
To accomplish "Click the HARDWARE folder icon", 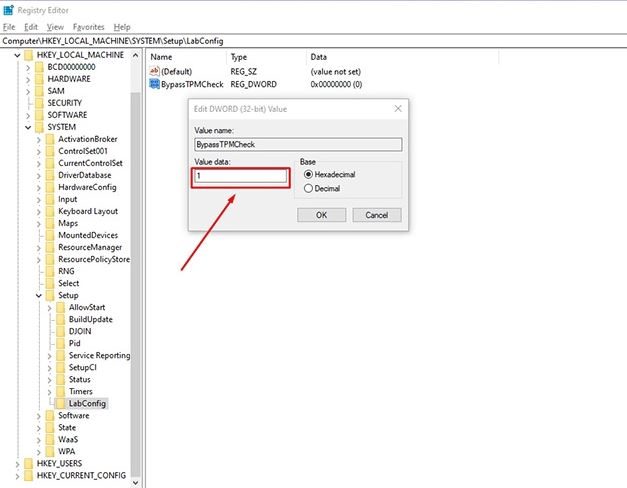I will pyautogui.click(x=39, y=79).
